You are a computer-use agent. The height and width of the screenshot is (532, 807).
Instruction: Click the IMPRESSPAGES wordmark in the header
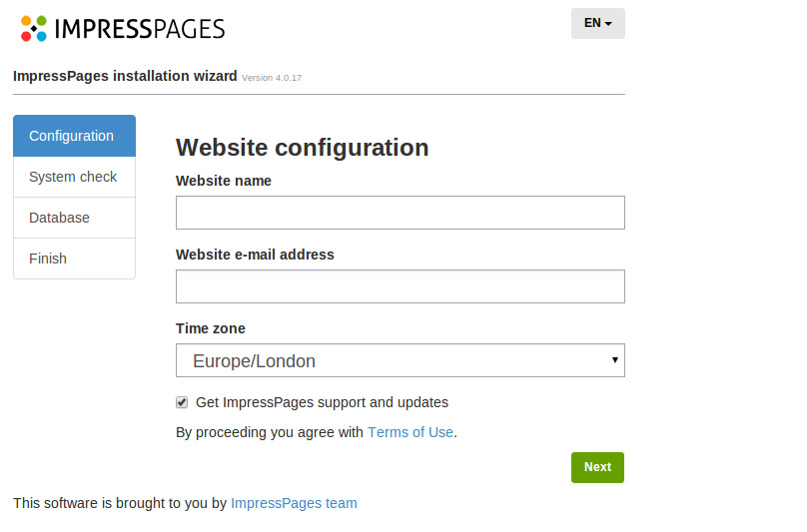pos(140,28)
